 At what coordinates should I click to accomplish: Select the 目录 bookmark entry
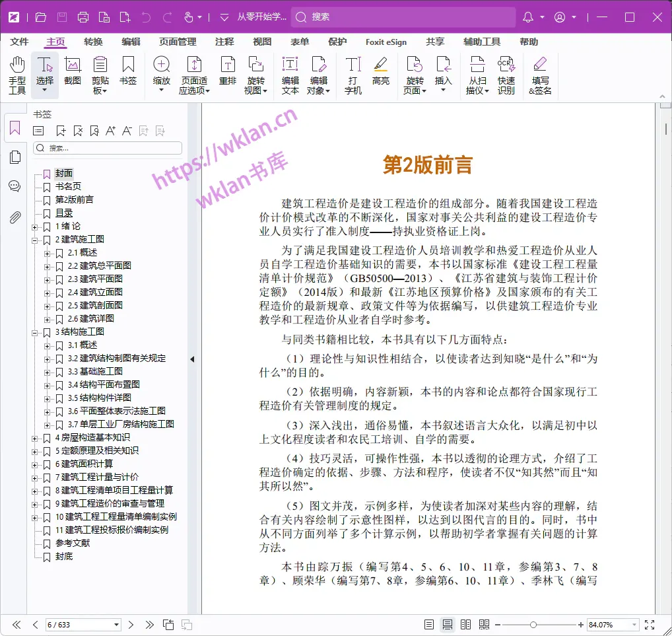pos(63,213)
